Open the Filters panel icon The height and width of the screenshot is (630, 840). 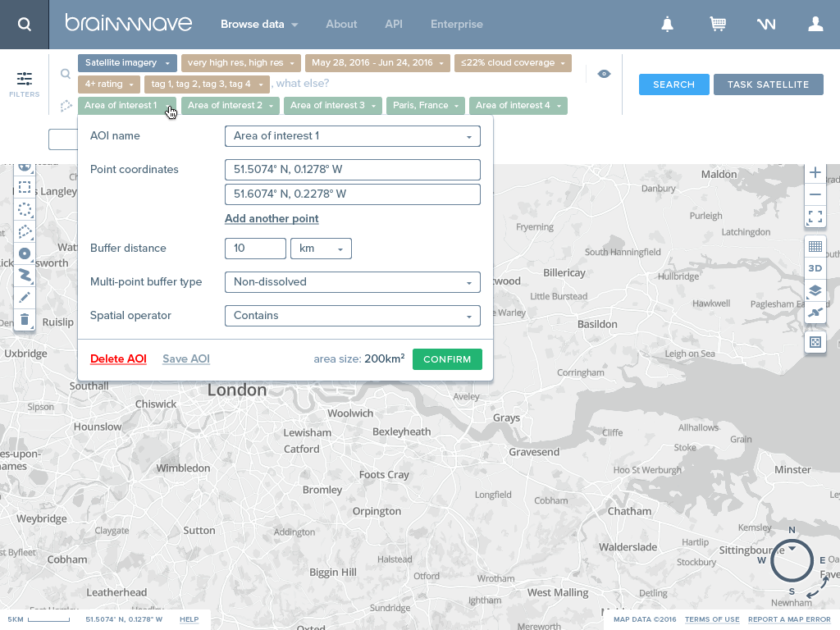coord(24,84)
